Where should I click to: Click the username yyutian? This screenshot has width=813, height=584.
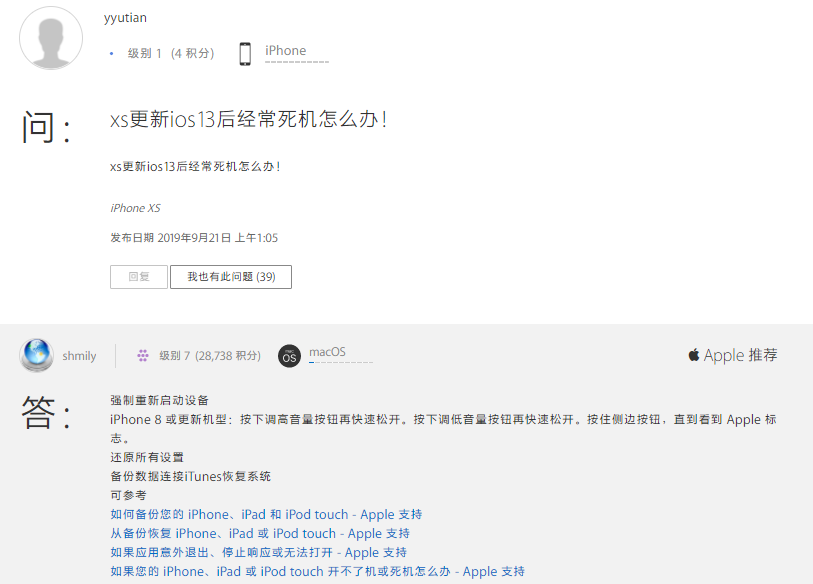[x=125, y=18]
